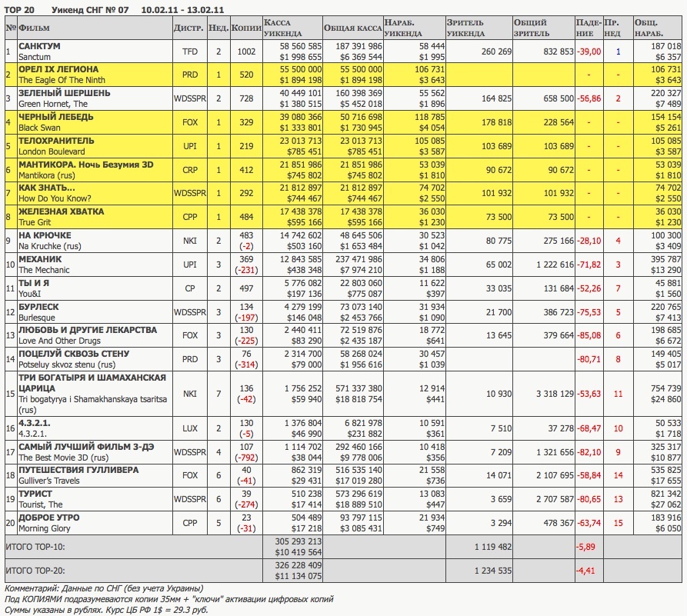Screen dimensions: 687x616
Task: Open the САНКТУМ film title link
Action: coord(39,47)
